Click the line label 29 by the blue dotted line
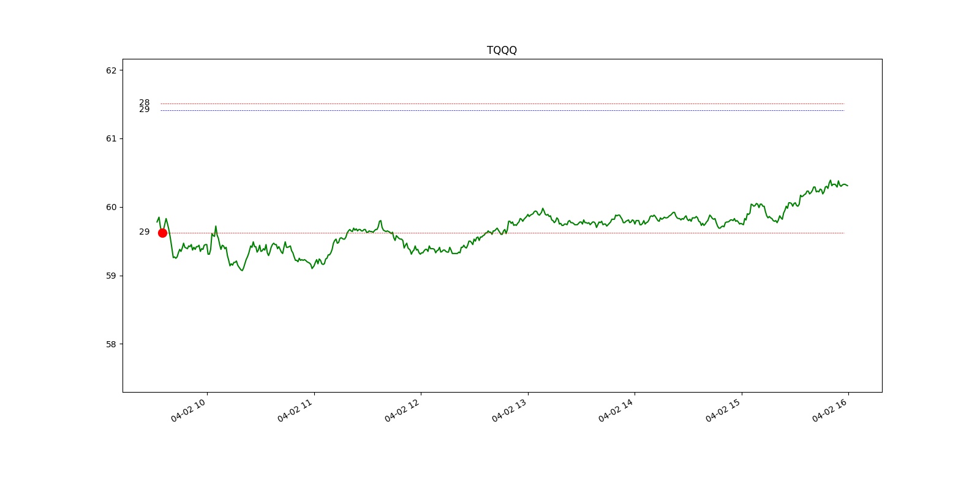Viewport: 980px width, 490px height. pyautogui.click(x=145, y=110)
